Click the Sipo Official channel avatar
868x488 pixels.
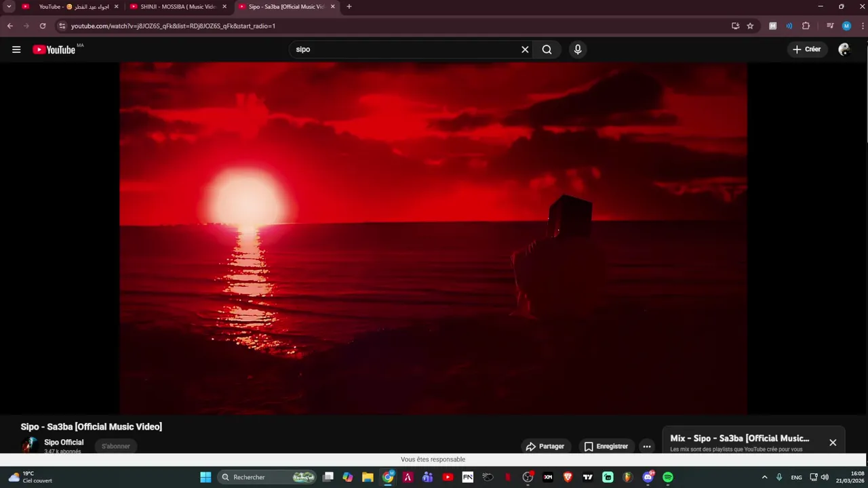tap(29, 445)
